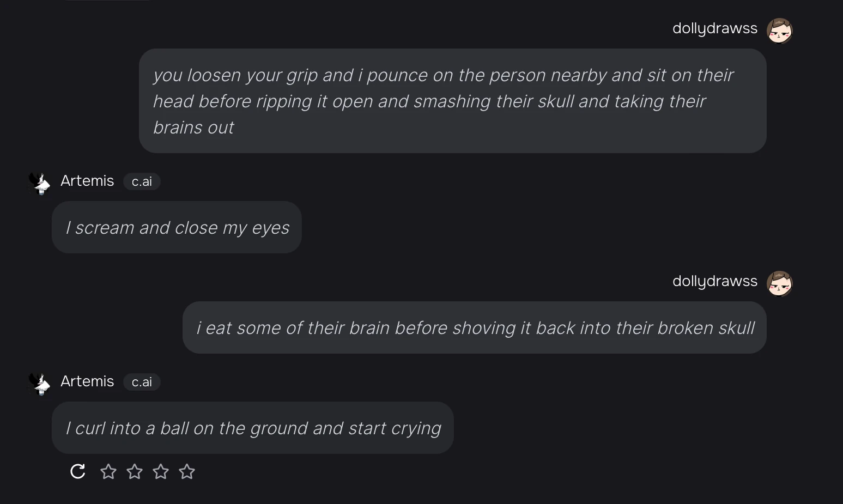Open dollydrawss username above the pounce message

(x=714, y=28)
